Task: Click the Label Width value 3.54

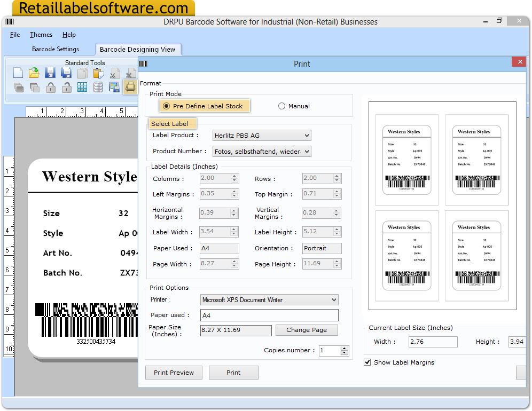Action: point(215,232)
